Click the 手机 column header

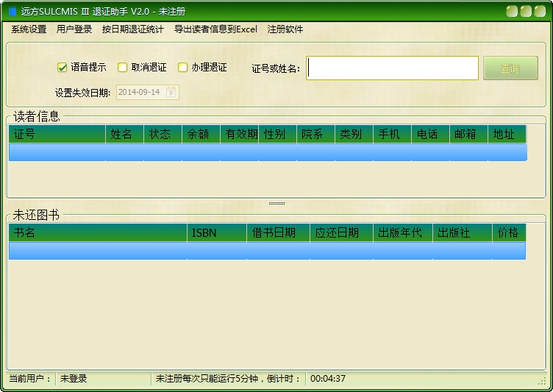[393, 134]
